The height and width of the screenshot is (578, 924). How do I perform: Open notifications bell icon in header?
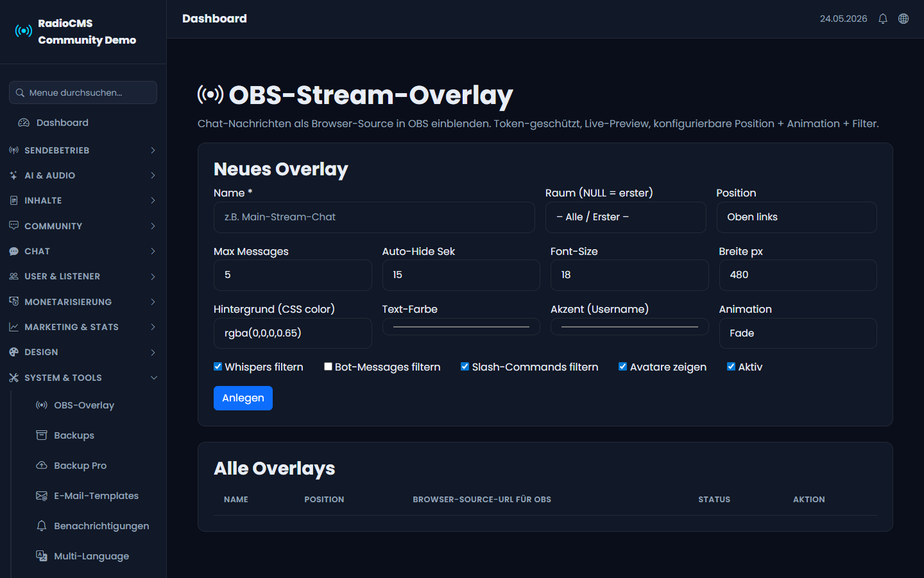coord(883,19)
